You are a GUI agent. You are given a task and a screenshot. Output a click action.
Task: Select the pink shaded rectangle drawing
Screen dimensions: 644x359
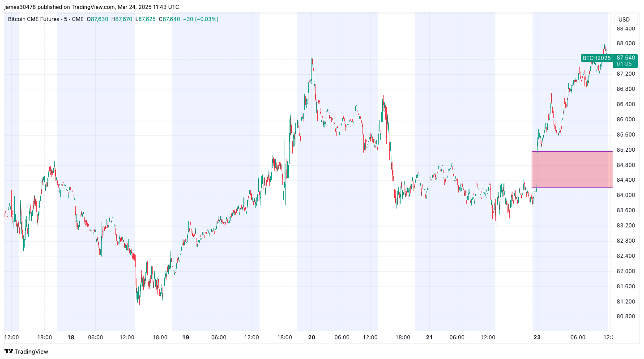point(572,169)
